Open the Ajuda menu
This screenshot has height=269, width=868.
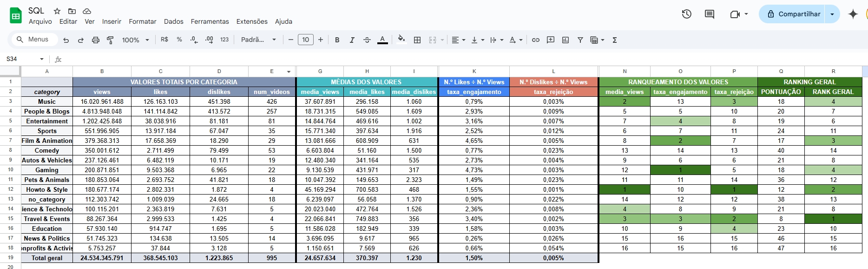[x=283, y=21]
